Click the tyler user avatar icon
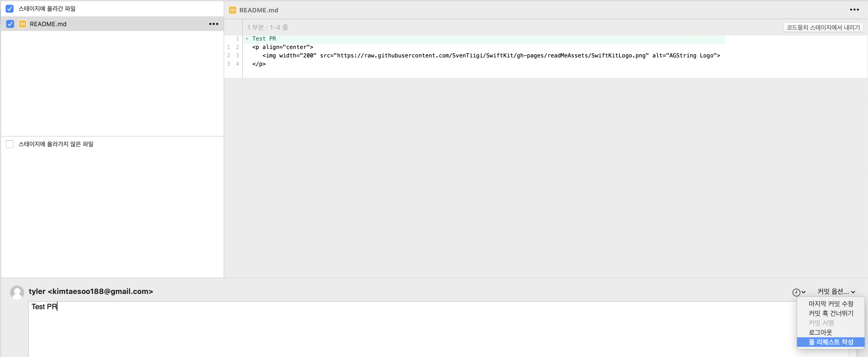 [x=17, y=292]
